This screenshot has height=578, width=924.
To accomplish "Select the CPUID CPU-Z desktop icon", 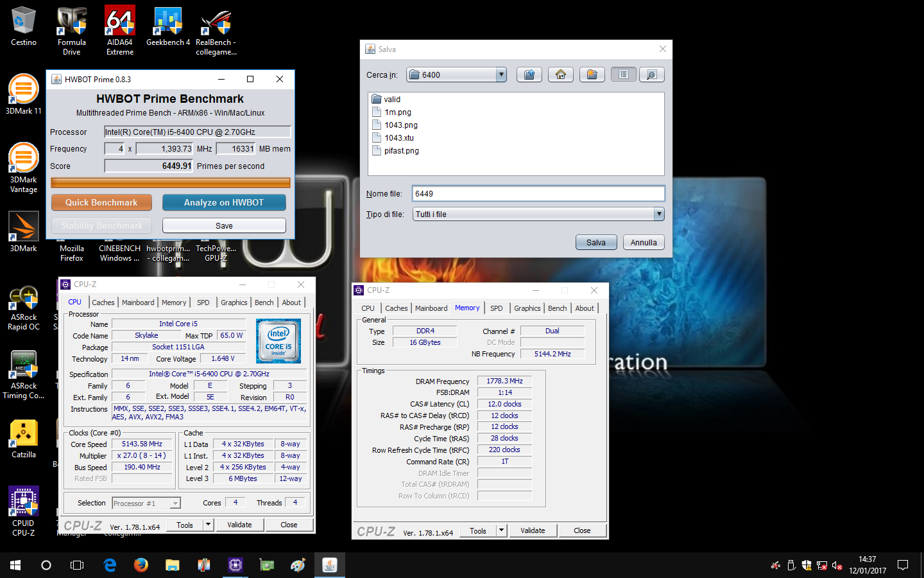I will click(x=24, y=511).
